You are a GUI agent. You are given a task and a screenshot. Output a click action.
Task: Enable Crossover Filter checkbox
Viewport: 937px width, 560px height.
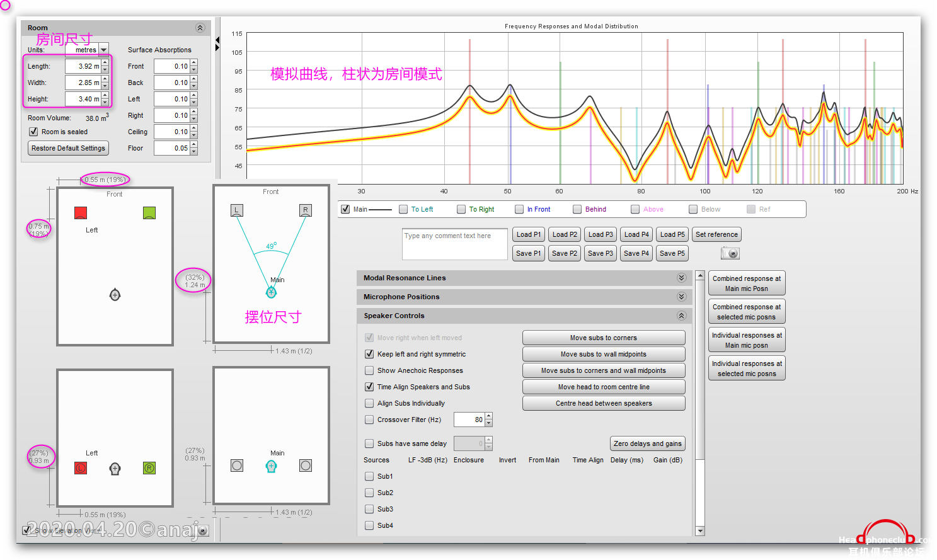pos(369,420)
